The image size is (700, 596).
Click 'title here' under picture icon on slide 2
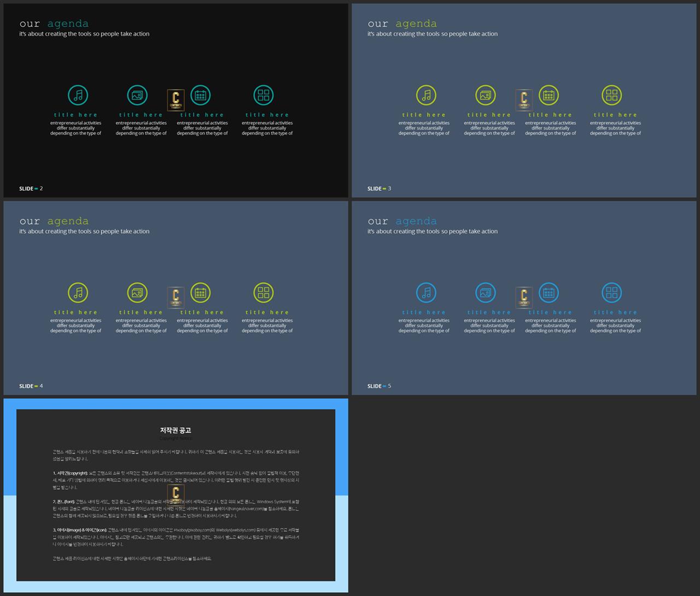click(x=141, y=115)
